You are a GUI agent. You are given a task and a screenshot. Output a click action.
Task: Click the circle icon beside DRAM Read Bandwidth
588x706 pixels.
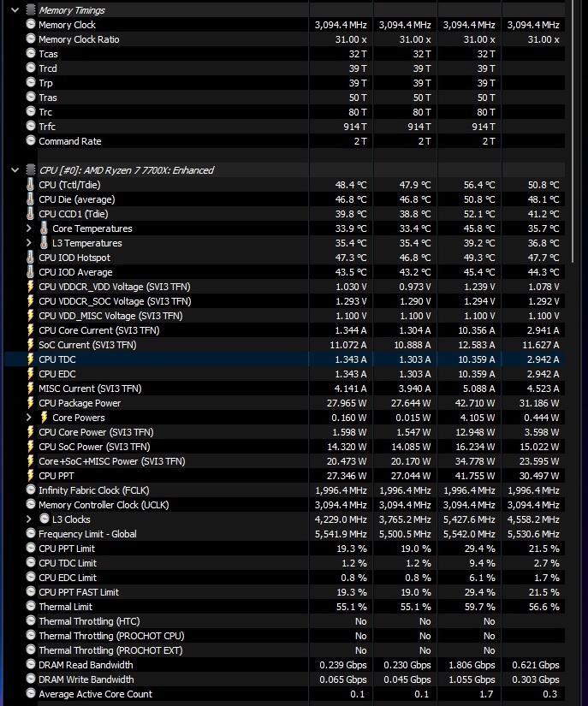click(x=31, y=665)
